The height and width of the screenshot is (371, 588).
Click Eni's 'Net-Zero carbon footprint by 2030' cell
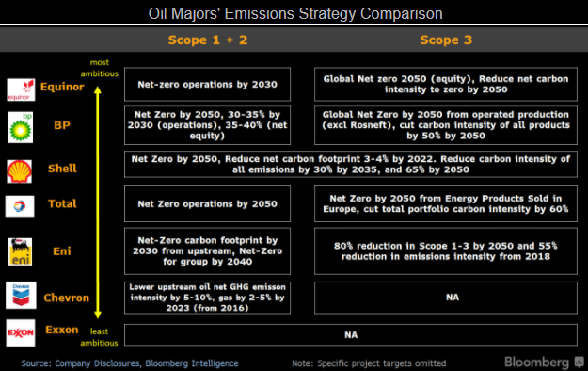click(x=207, y=251)
